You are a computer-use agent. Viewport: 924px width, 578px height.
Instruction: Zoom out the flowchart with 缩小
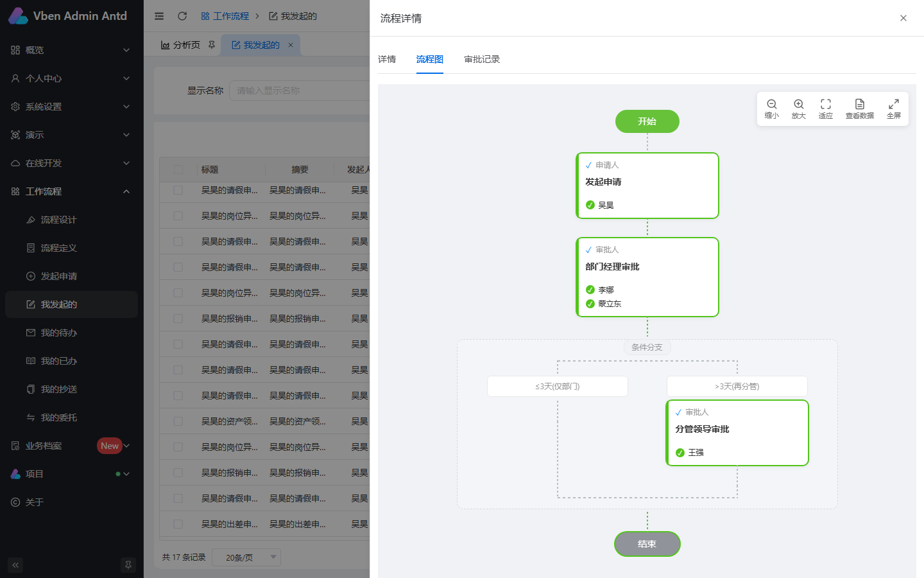tap(772, 109)
